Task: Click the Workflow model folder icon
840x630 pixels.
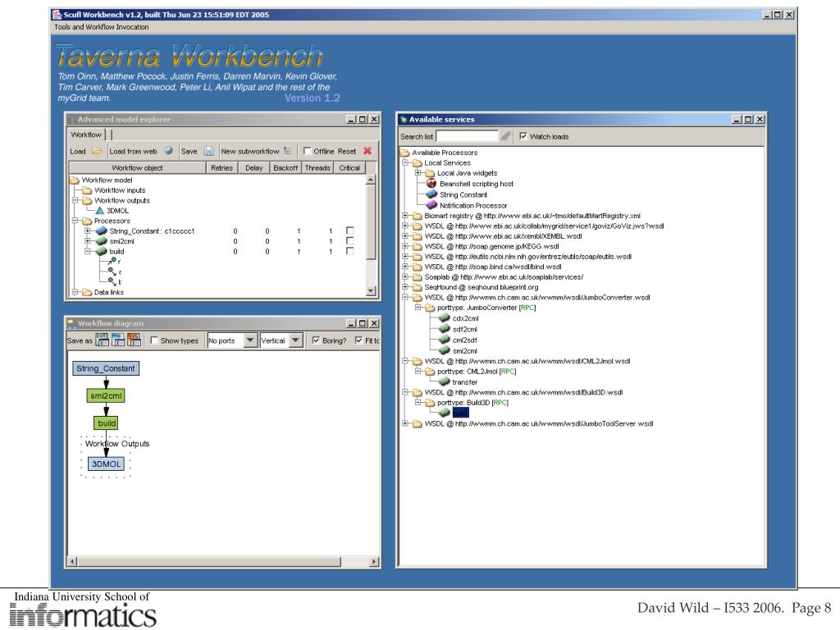Action: (x=75, y=180)
